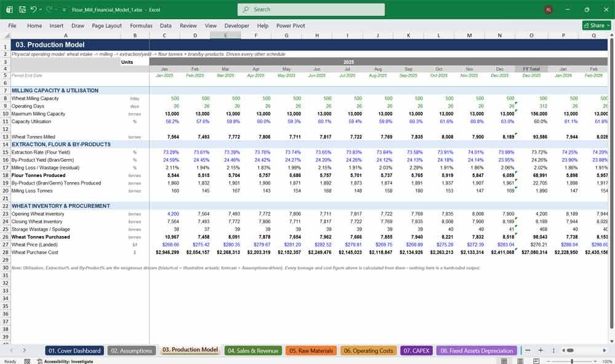615x364 pixels.
Task: Switch to 01. Cover Dashboard sheet
Action: [x=74, y=350]
